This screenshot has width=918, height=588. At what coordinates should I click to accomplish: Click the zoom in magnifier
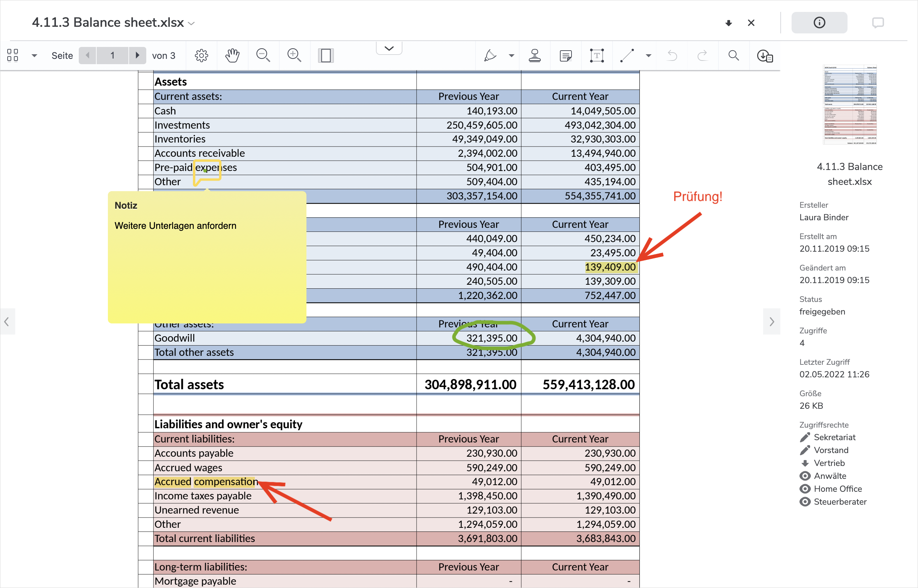point(294,56)
